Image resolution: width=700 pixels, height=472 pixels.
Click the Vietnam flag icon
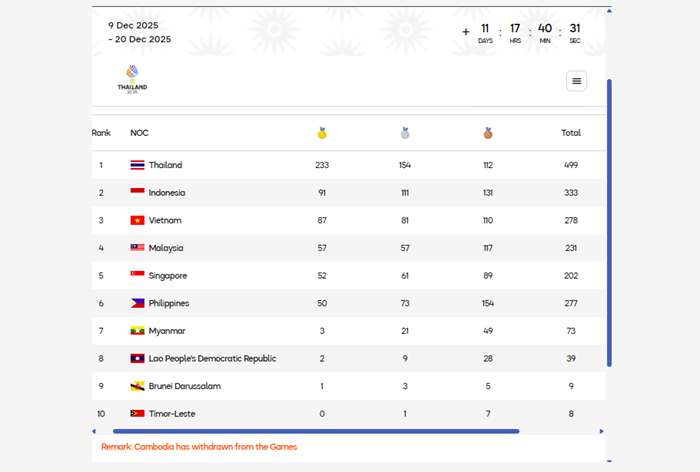pyautogui.click(x=137, y=220)
